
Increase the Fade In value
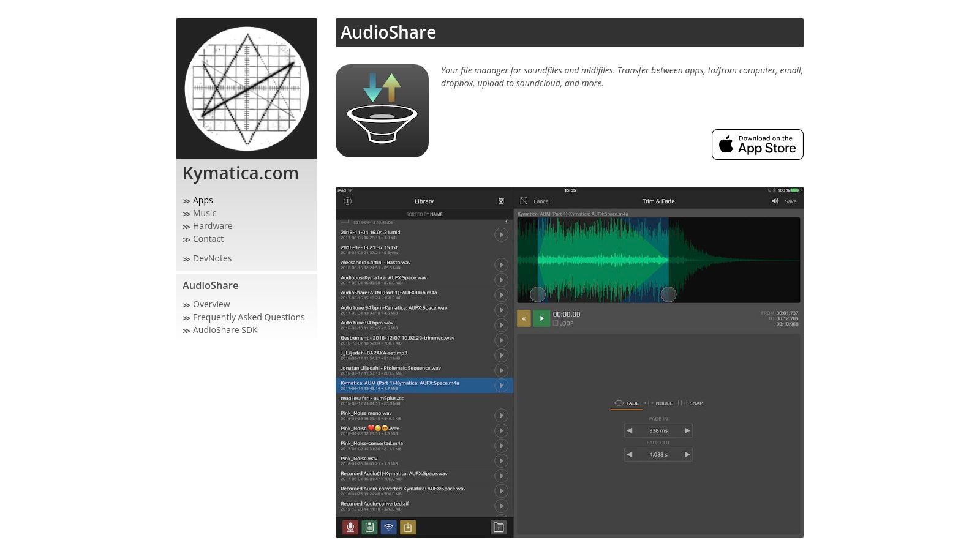687,430
